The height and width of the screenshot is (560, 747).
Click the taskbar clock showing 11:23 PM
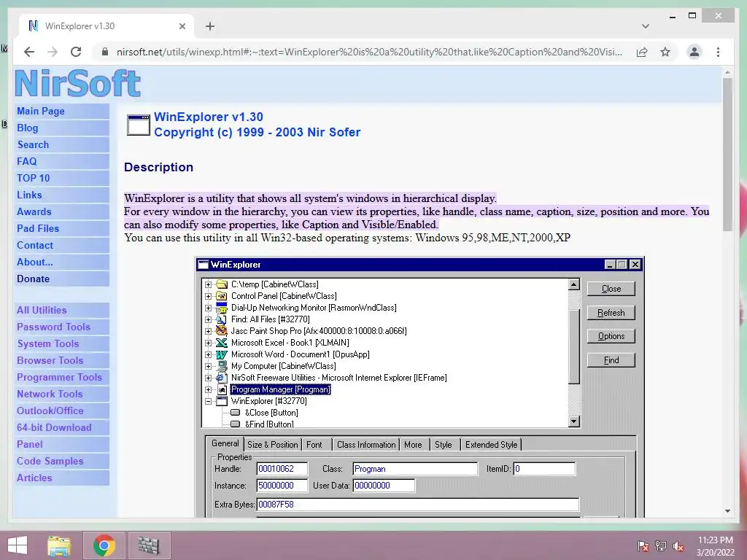pyautogui.click(x=715, y=545)
